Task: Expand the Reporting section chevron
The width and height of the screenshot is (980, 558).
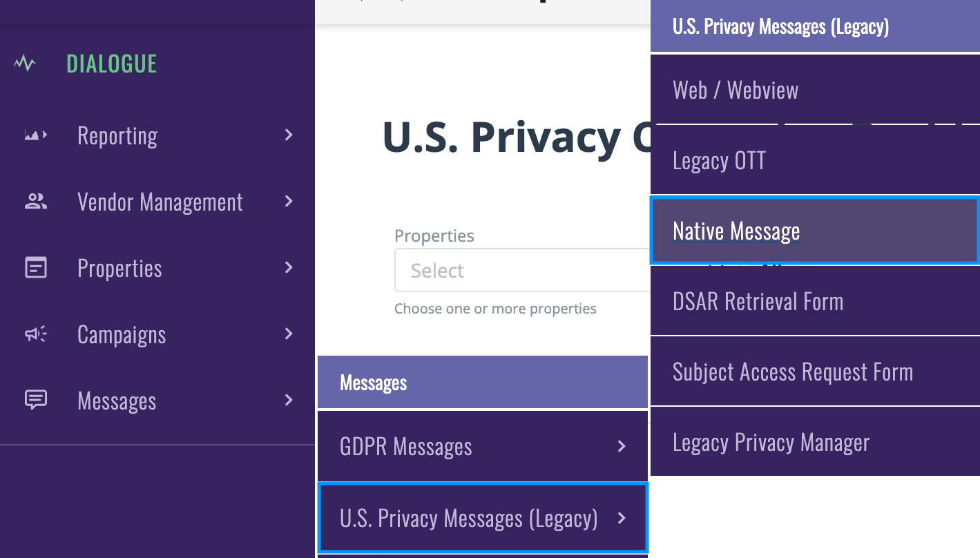Action: point(289,135)
